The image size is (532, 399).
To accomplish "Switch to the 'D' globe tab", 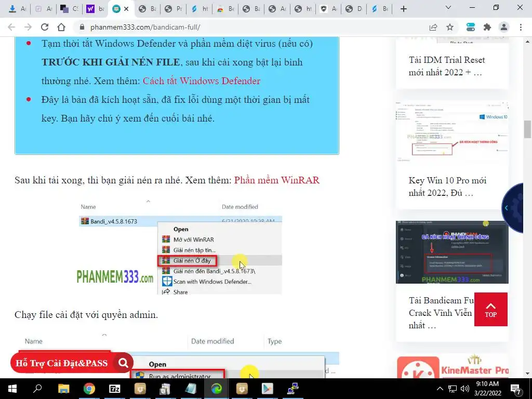I will click(354, 9).
